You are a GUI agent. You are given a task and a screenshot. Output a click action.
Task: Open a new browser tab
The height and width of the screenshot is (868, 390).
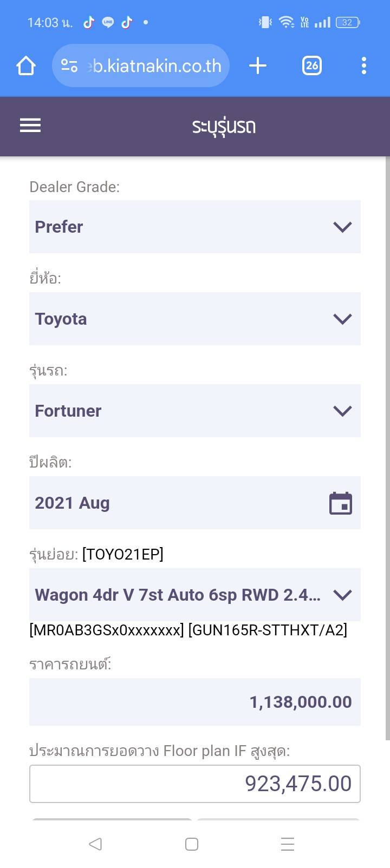click(x=258, y=66)
